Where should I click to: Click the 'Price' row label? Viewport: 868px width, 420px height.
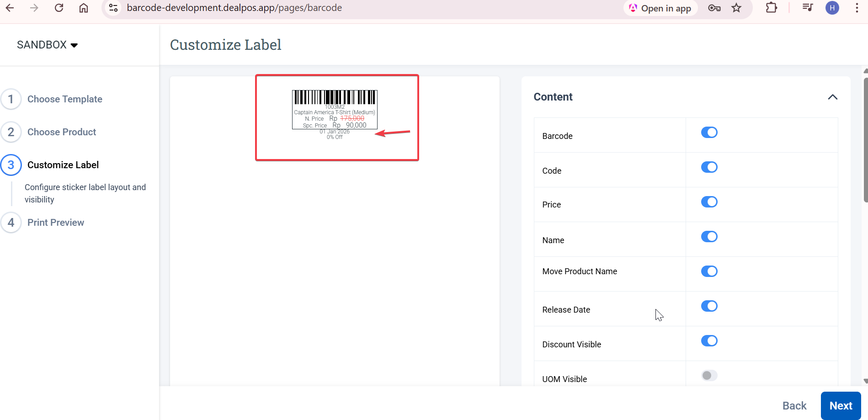(552, 205)
